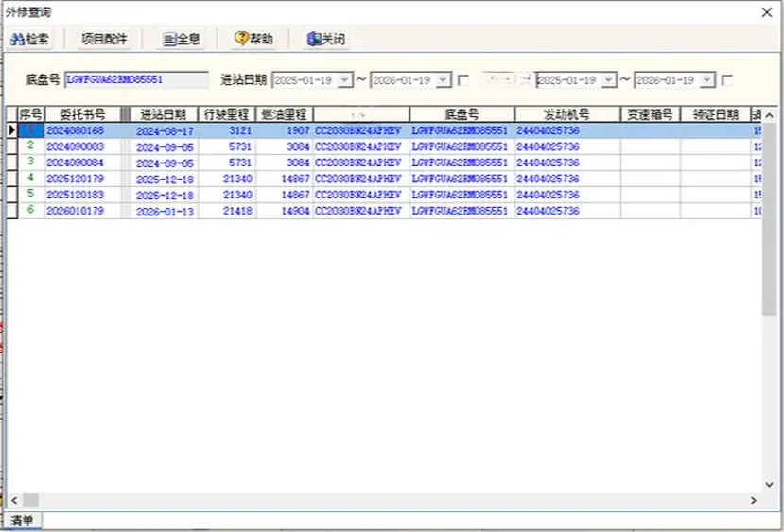784x532 pixels.
Task: Focus the 底盘号 chassis number input field
Action: coord(136,80)
